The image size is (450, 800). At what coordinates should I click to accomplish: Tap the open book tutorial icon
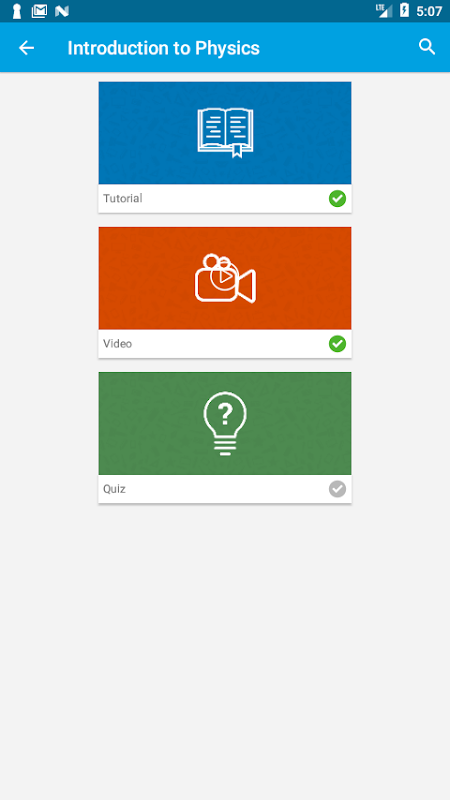[x=225, y=133]
